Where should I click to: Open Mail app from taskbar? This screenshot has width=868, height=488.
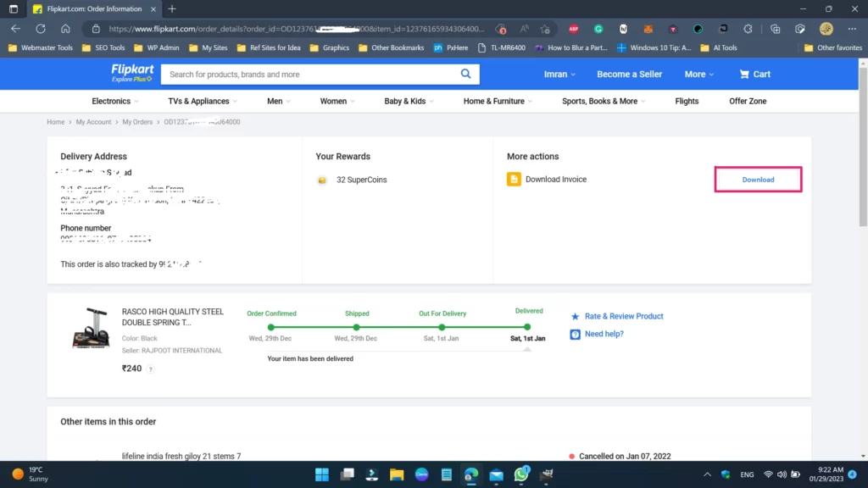497,474
